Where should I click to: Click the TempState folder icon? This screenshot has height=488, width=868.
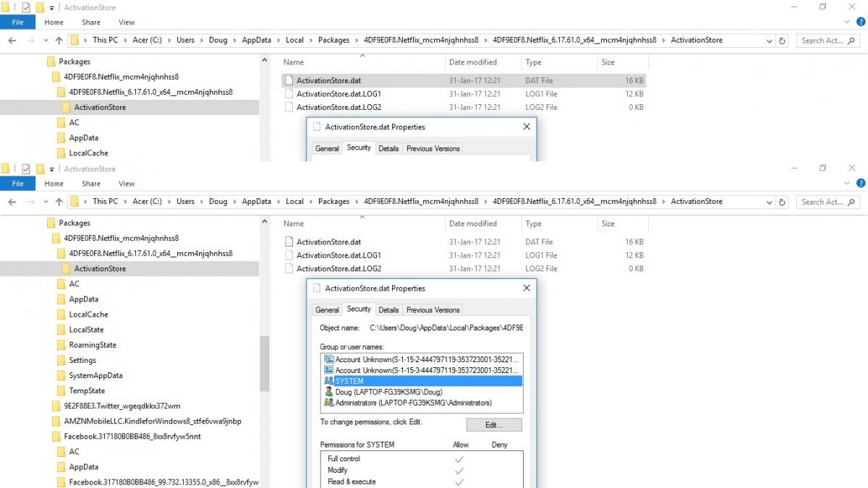click(61, 390)
